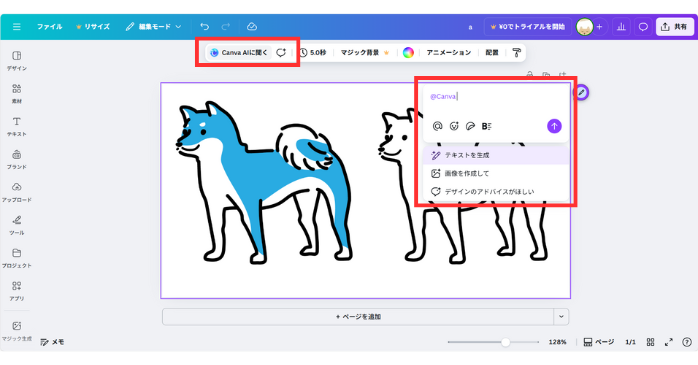Open the テキスト sidebar panel
This screenshot has width=698, height=365.
point(16,126)
